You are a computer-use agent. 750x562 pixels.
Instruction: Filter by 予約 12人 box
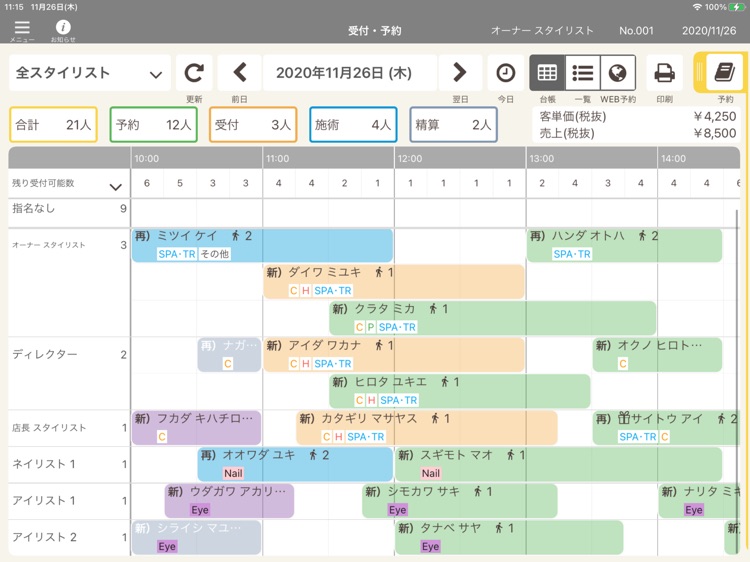coord(154,125)
